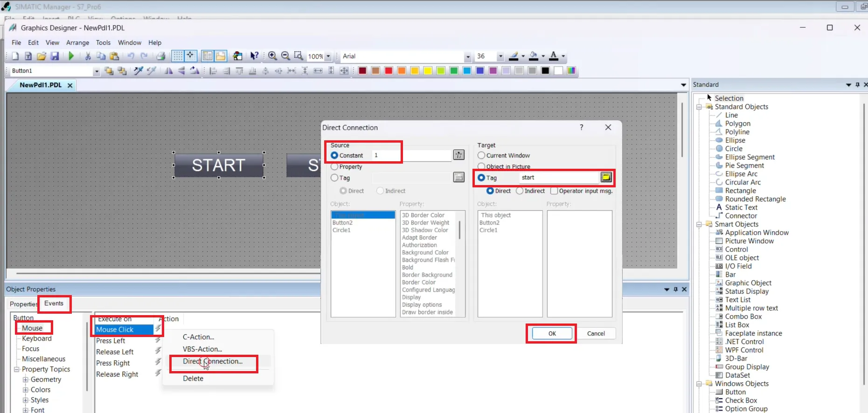868x413 pixels.
Task: Click the Source Constant edit button icon
Action: [x=459, y=155]
